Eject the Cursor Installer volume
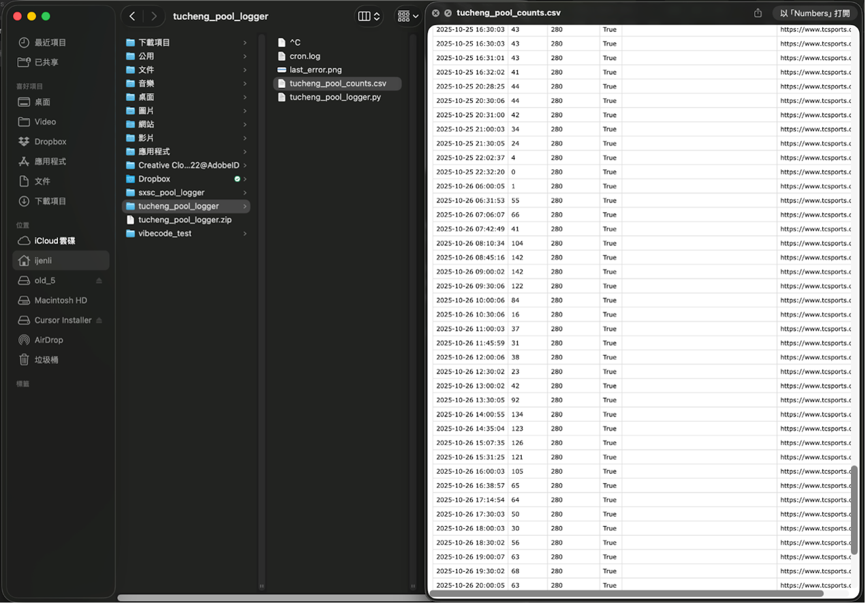Image resolution: width=868 pixels, height=606 pixels. click(x=99, y=320)
